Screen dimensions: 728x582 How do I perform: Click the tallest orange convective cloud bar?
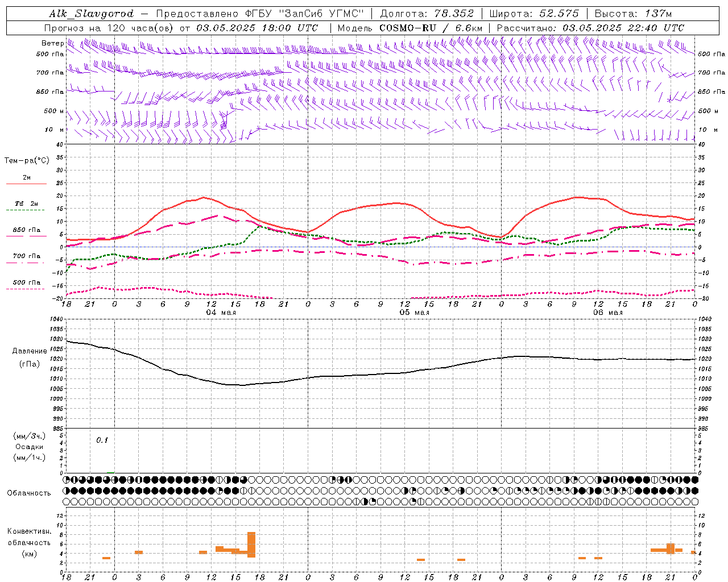click(x=251, y=544)
